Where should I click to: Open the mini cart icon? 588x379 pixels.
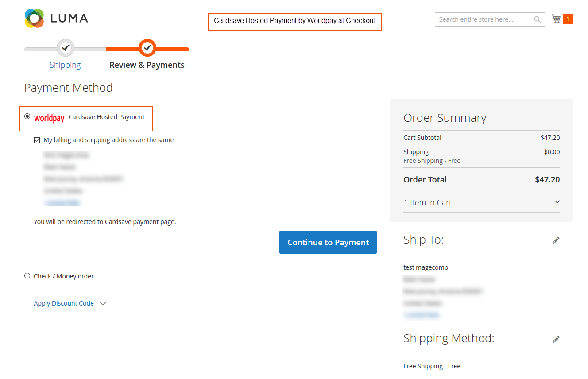(x=556, y=19)
